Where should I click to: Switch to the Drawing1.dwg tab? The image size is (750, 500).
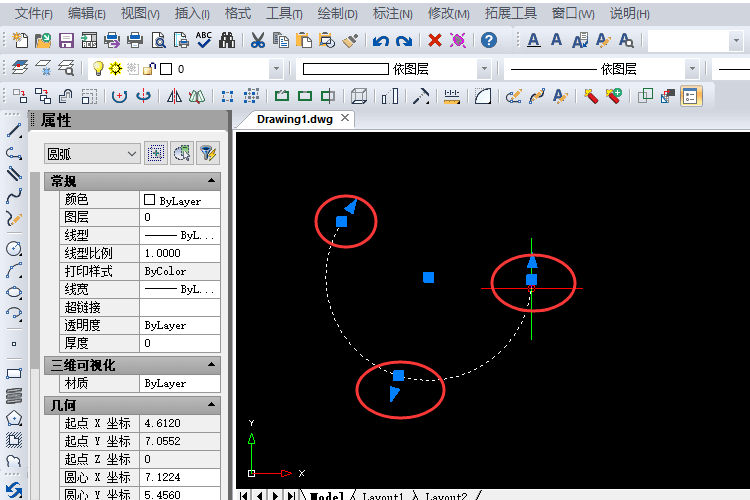(295, 119)
